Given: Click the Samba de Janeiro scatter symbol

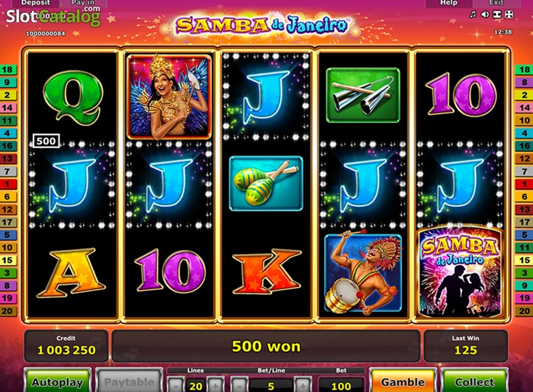Looking at the screenshot, I should tap(460, 272).
